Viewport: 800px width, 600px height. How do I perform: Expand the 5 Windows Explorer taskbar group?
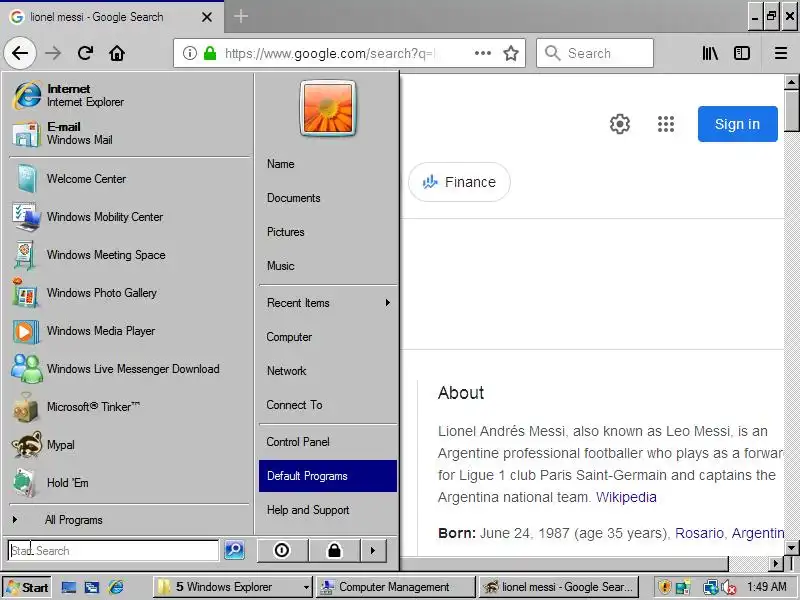point(233,587)
